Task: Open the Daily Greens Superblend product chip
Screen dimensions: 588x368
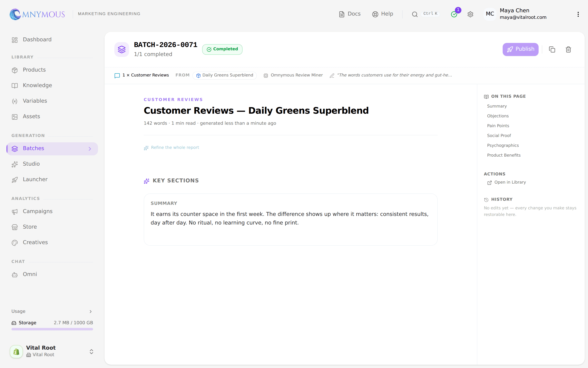Action: 225,75
